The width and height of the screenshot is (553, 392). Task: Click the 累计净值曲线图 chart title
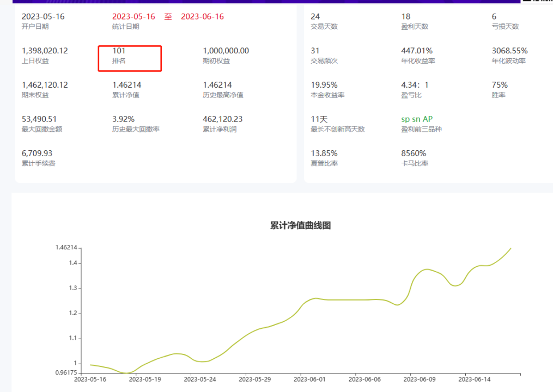[301, 225]
